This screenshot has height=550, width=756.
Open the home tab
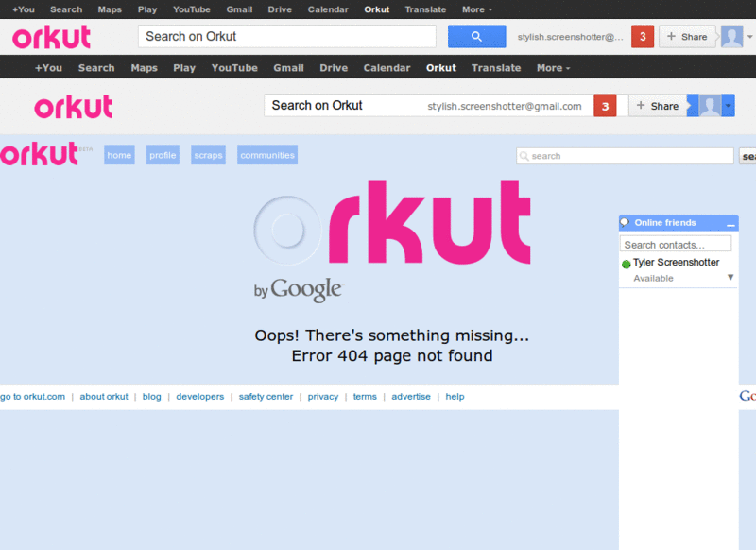(x=119, y=155)
